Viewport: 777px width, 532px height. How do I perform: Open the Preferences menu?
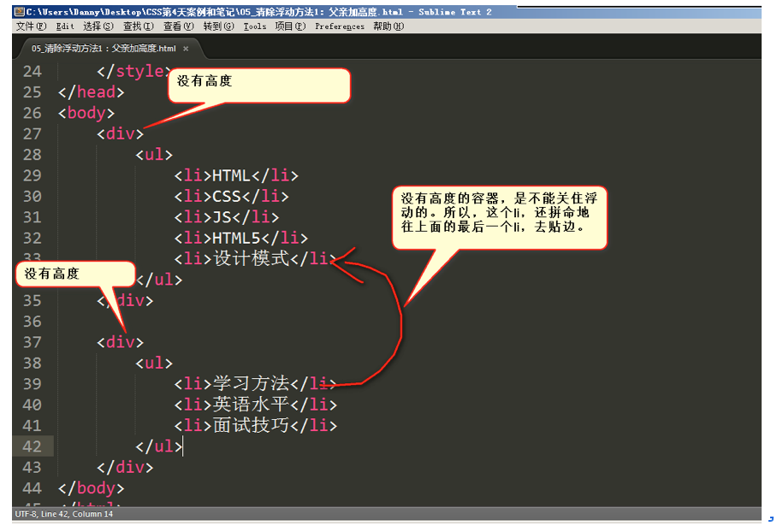(x=340, y=27)
